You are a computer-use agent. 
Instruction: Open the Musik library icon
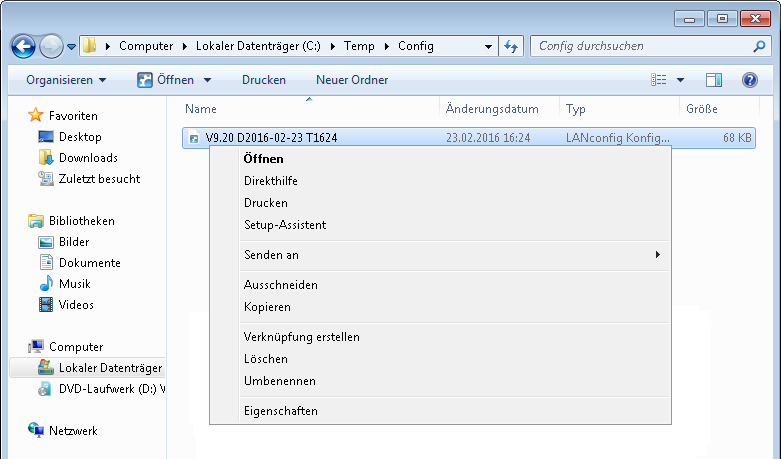coord(45,284)
